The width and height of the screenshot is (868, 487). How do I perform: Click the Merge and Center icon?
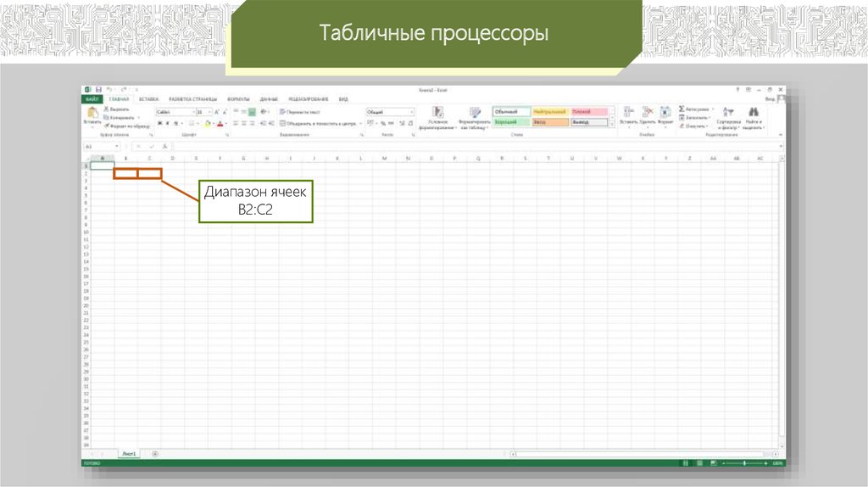[x=282, y=124]
